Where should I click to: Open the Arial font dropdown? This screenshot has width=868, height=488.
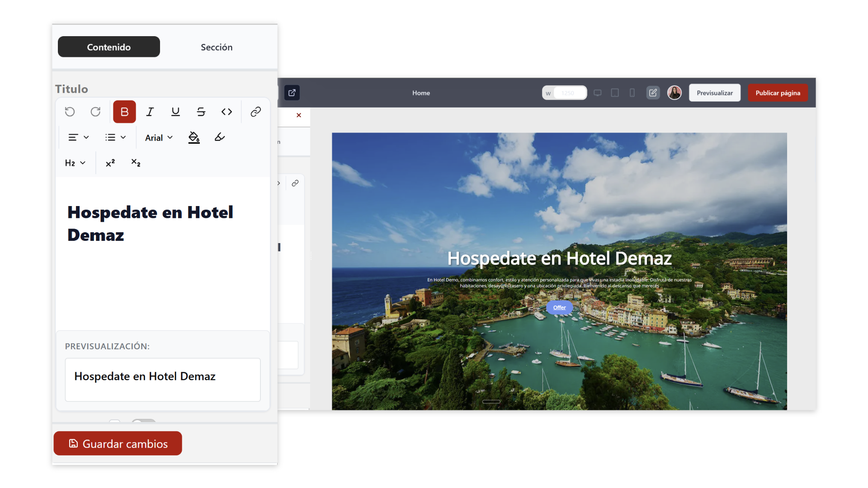159,138
